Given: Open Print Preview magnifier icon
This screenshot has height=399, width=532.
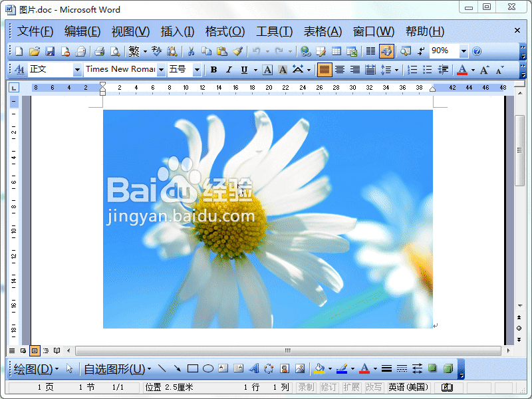Looking at the screenshot, I should [115, 52].
